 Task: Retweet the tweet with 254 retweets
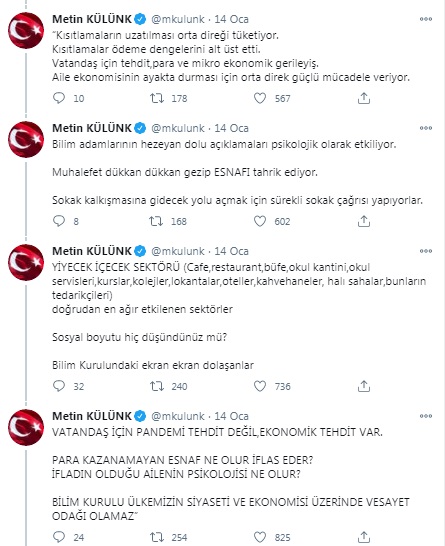click(157, 537)
